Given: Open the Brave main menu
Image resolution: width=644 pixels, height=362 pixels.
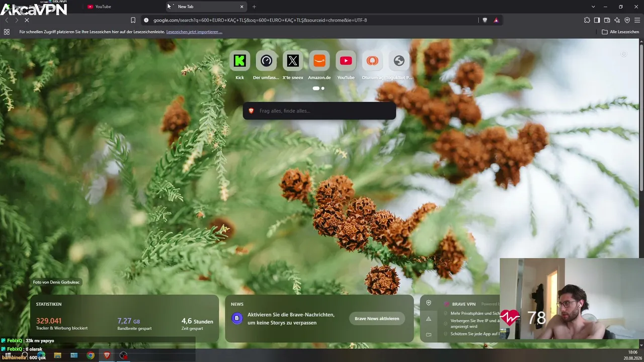Looking at the screenshot, I should point(637,20).
